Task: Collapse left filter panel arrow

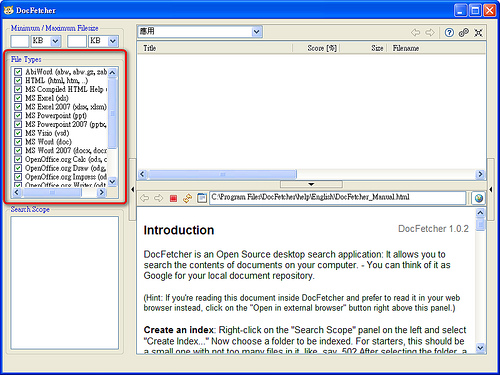Action: click(133, 189)
